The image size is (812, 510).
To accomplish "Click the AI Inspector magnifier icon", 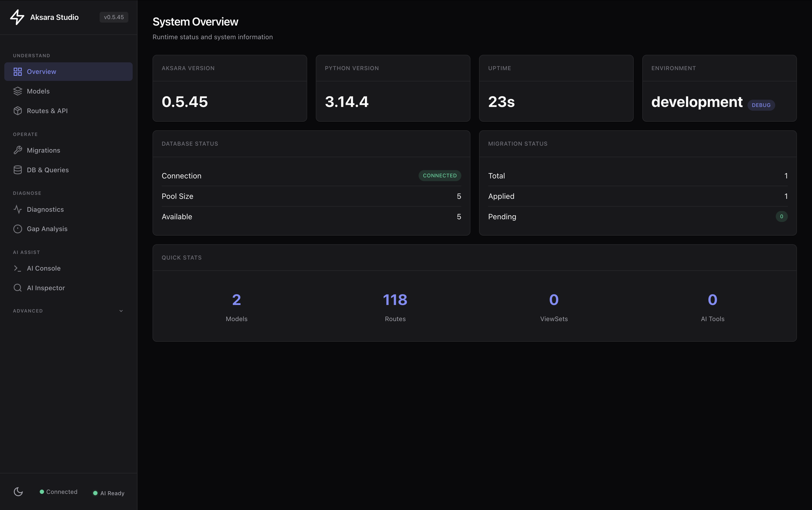I will pyautogui.click(x=17, y=288).
